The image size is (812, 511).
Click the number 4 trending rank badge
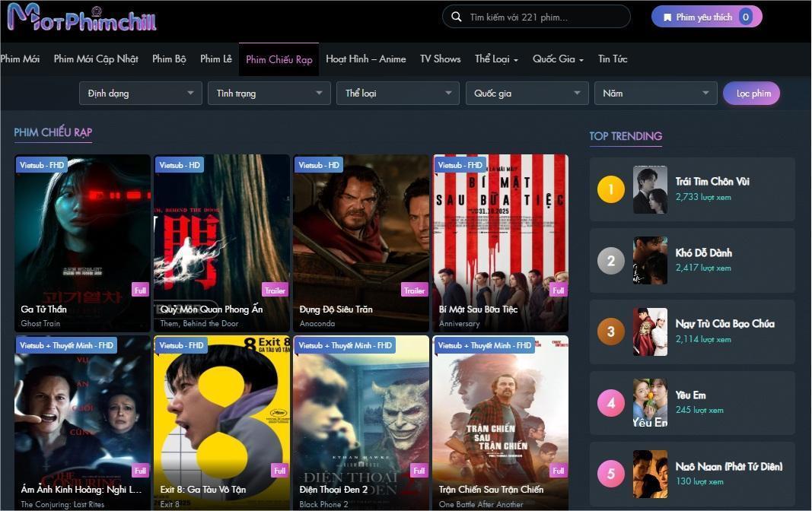coord(610,403)
